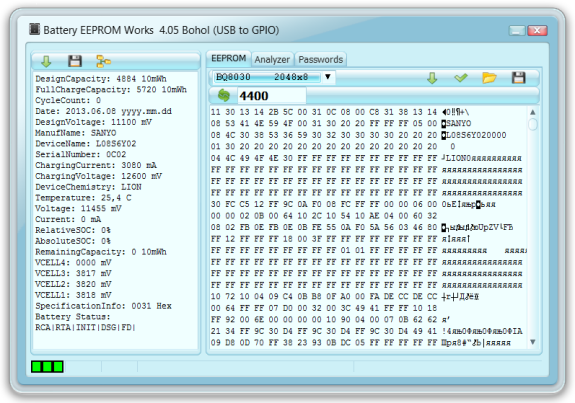Click the yellow connection tree icon
Viewport: 575px width, 403px height.
tap(103, 61)
